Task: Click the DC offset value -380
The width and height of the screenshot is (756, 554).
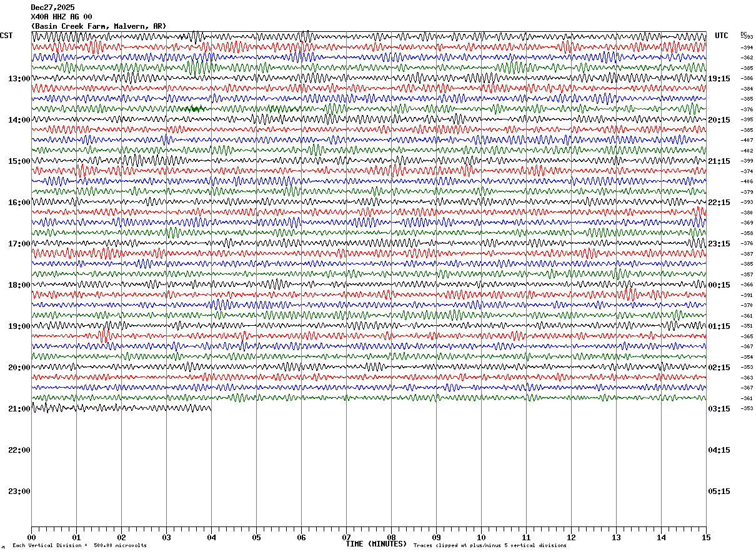Action: point(747,213)
